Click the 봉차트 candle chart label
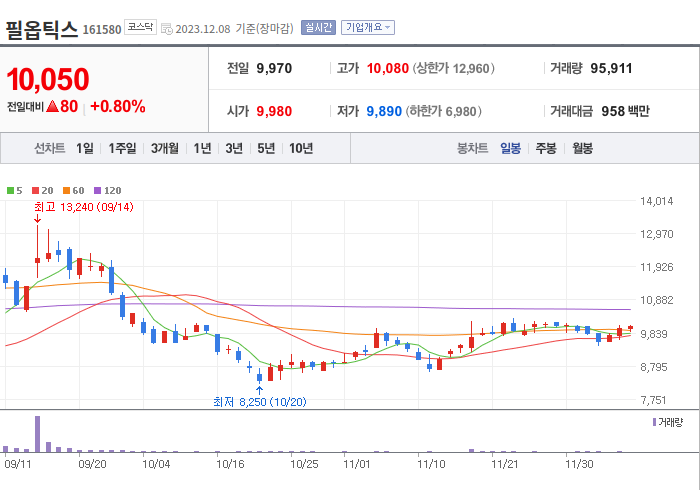 coord(472,148)
